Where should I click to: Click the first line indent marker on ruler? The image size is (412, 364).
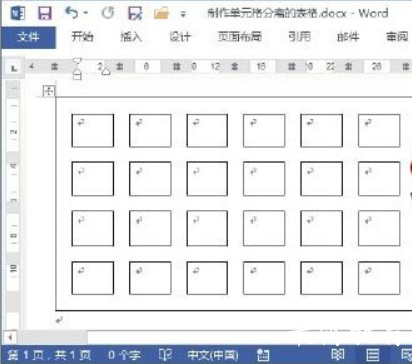[x=77, y=61]
